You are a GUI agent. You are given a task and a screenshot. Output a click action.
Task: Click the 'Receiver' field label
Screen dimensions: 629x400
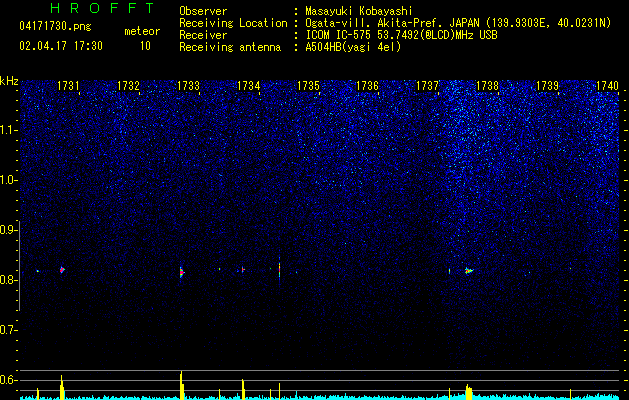[x=203, y=35]
